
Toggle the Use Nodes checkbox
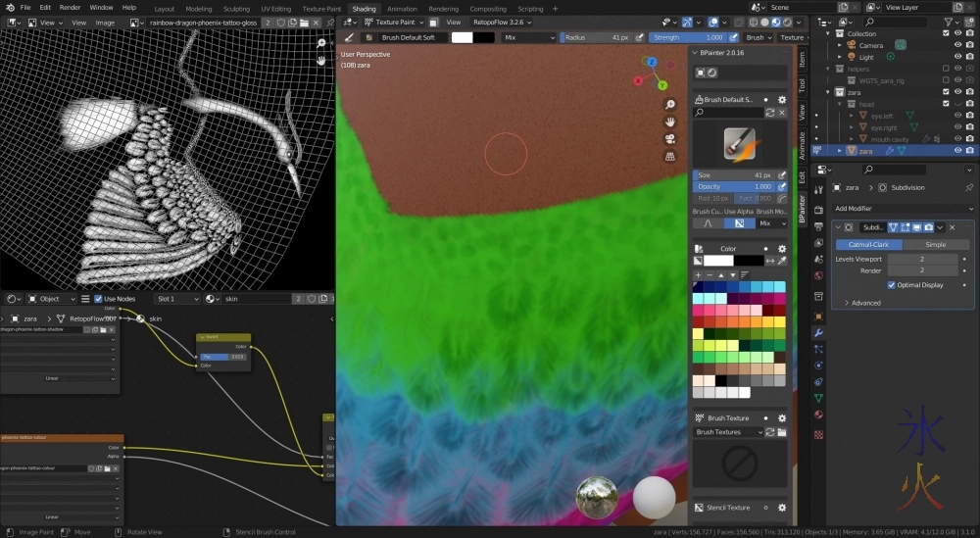(98, 299)
